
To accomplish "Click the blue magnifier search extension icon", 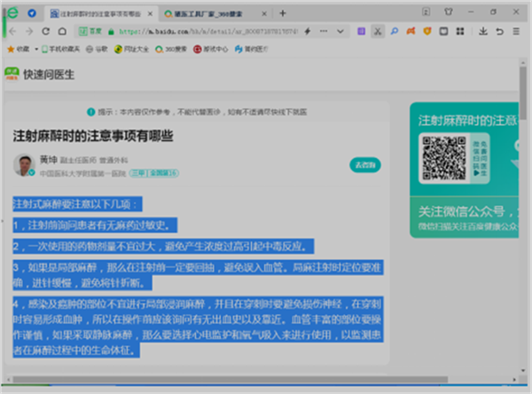I will pos(395,32).
